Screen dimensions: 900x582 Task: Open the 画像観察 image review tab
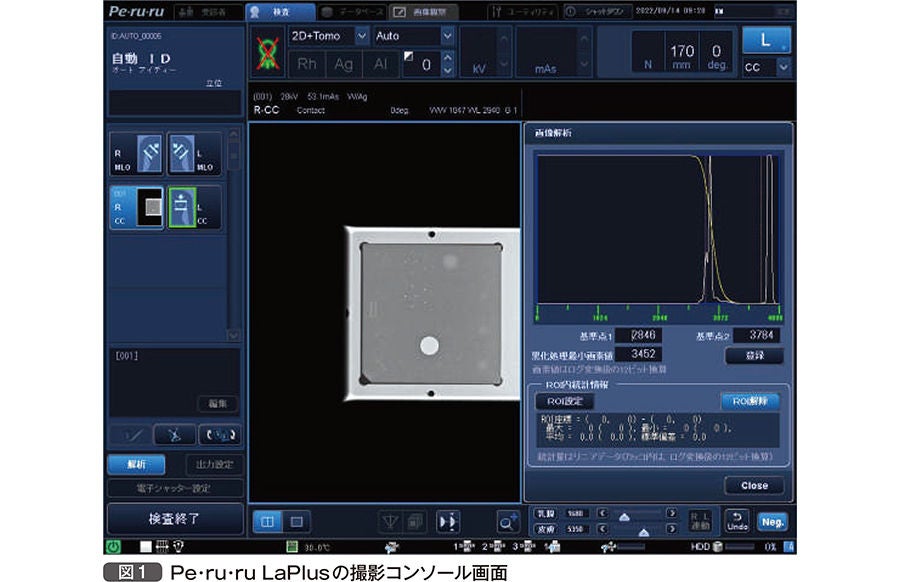[425, 11]
